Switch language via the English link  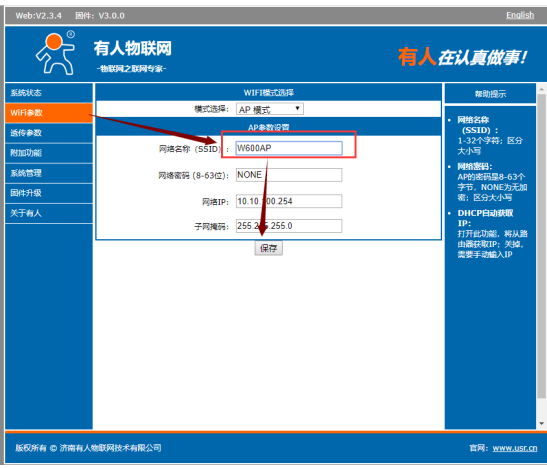[x=520, y=15]
